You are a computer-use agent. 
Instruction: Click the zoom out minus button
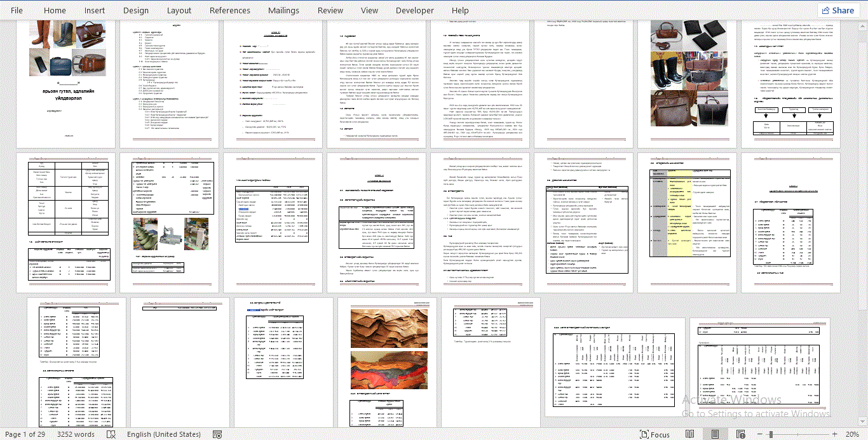[759, 434]
